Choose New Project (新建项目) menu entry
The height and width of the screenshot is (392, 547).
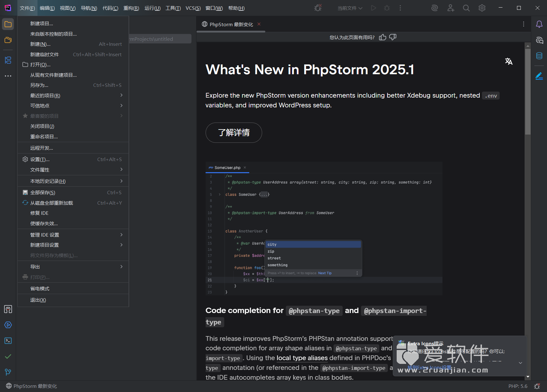point(73,23)
